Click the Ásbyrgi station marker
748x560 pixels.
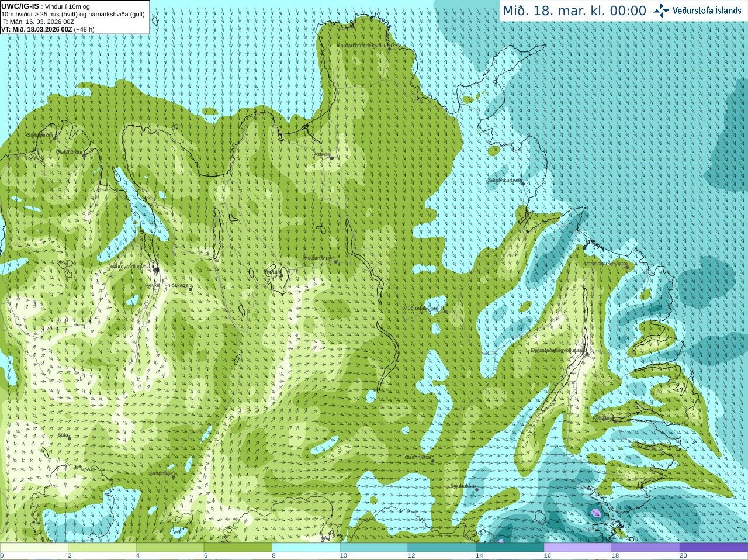[332, 158]
